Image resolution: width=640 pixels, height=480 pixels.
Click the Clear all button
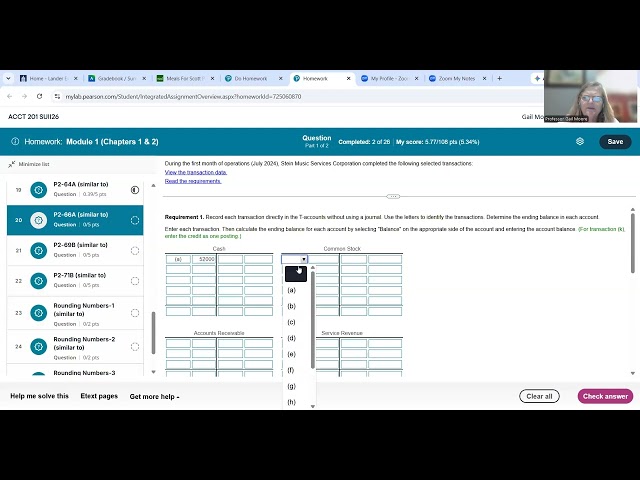pyautogui.click(x=539, y=396)
